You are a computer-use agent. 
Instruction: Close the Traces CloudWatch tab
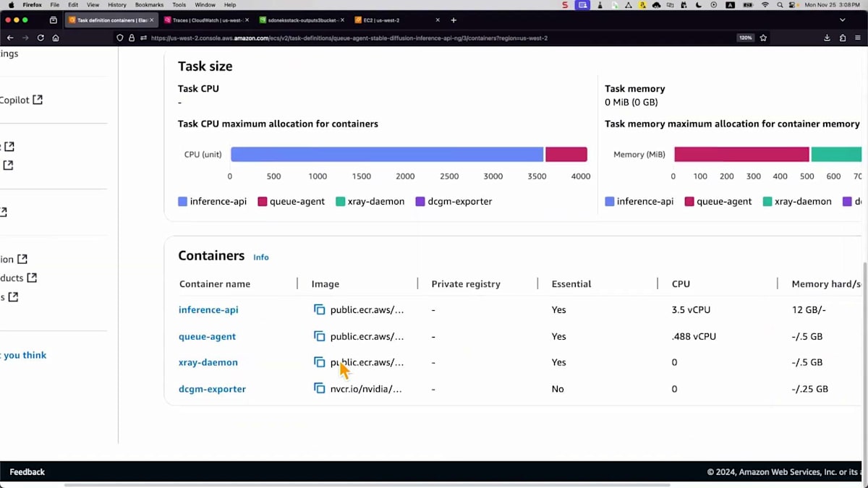247,20
